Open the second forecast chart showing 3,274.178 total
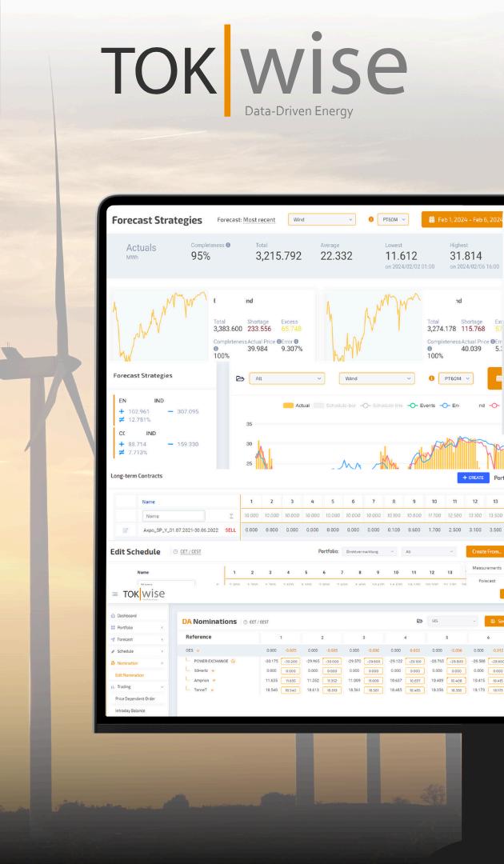 (x=374, y=325)
